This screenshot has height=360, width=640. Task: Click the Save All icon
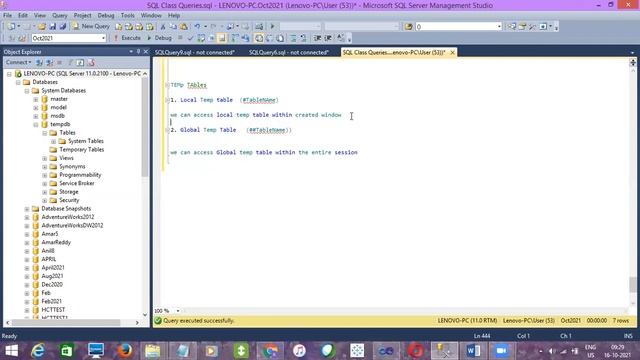[x=62, y=27]
